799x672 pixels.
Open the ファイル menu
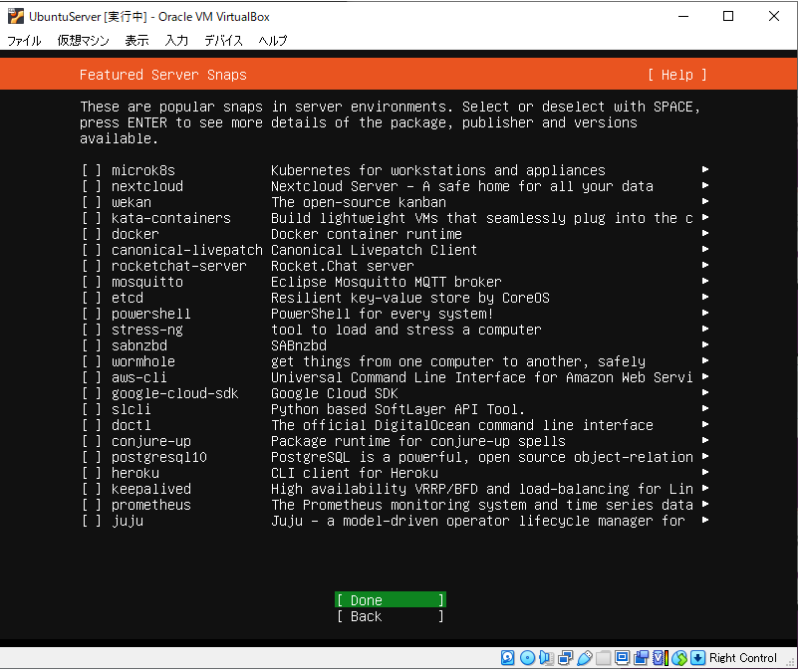(x=25, y=41)
